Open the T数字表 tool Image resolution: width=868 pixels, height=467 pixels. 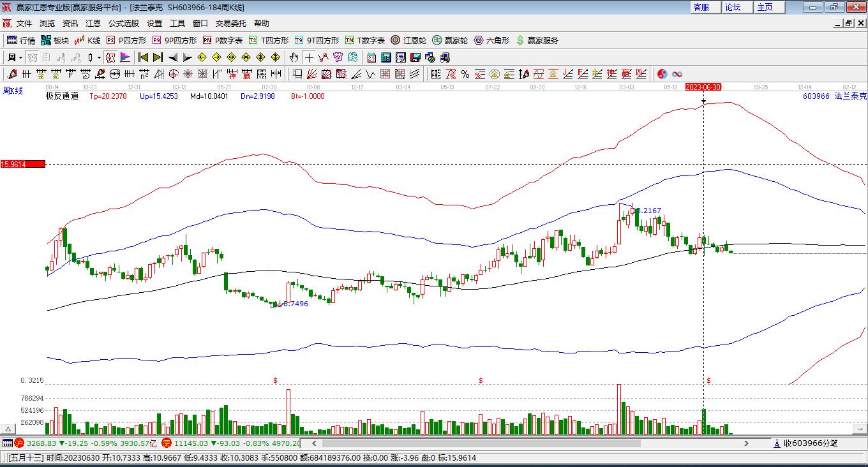(x=365, y=40)
